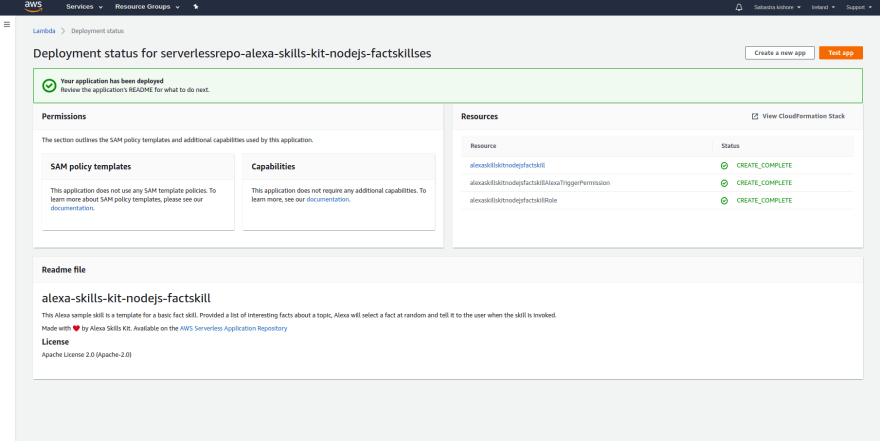The height and width of the screenshot is (441, 880).
Task: Open documentation link under Capabilities
Action: pos(328,199)
